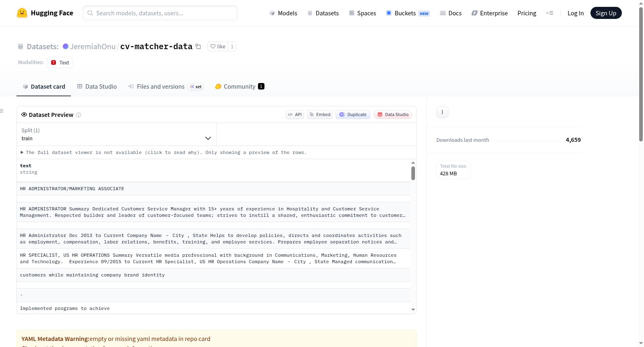Viewport: 644px width, 347px height.
Task: Open Buckets in the navigation bar
Action: pyautogui.click(x=408, y=13)
